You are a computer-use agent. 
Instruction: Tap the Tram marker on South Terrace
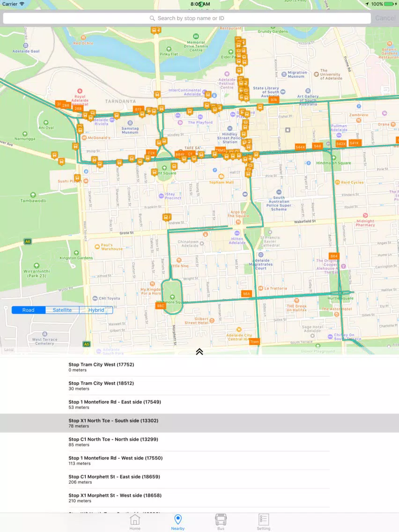[x=254, y=342]
